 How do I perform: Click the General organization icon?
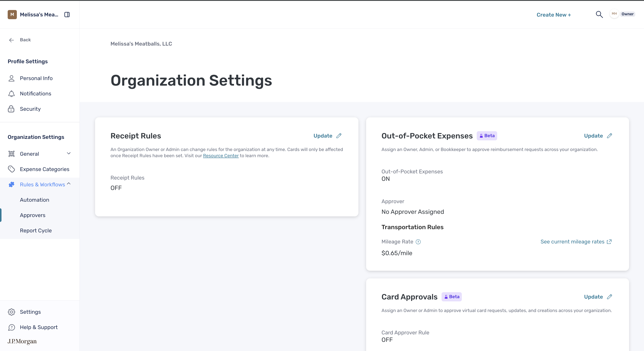(11, 154)
